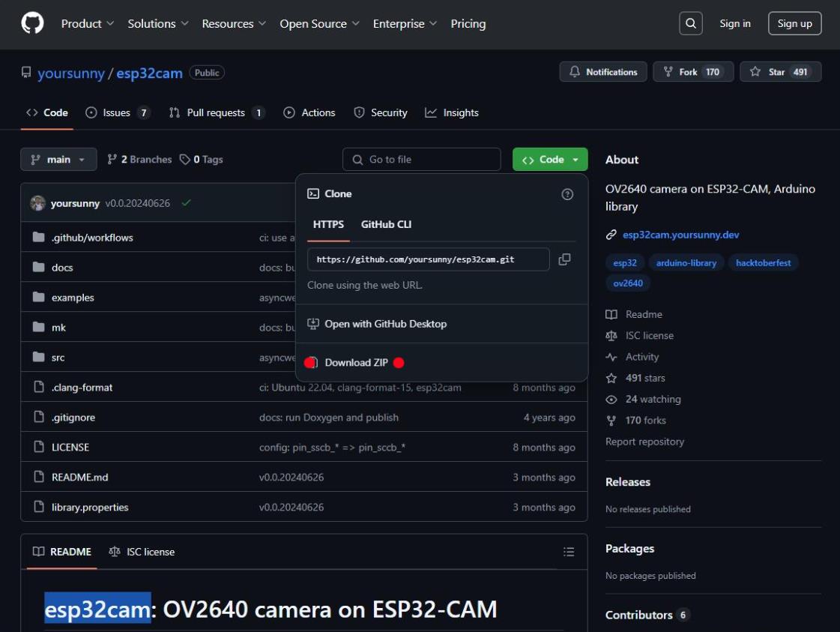Click the fork icon beside 170 forks
The width and height of the screenshot is (840, 632).
611,421
